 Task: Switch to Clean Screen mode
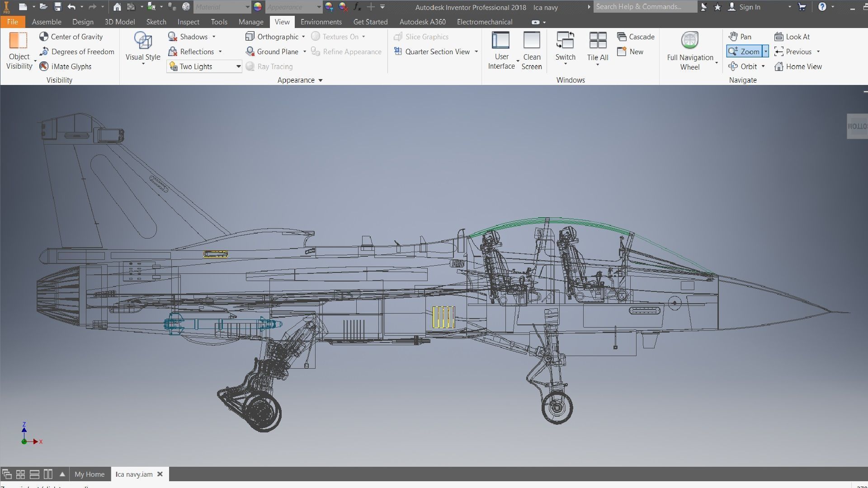point(532,51)
